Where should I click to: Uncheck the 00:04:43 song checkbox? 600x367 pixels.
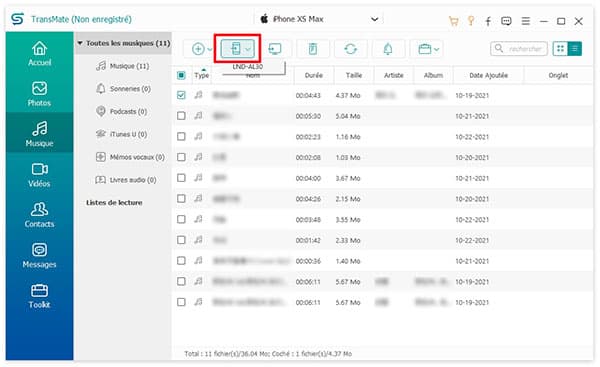181,95
